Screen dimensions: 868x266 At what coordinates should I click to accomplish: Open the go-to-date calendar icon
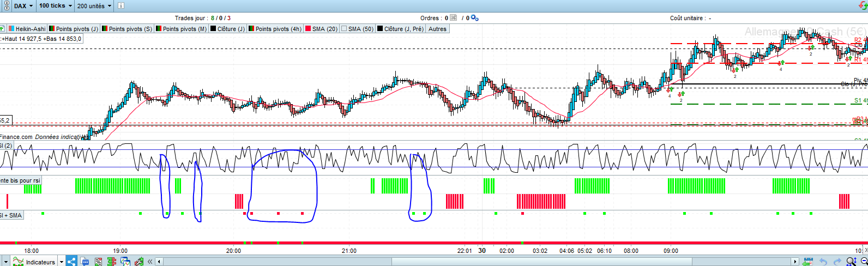[x=808, y=262]
